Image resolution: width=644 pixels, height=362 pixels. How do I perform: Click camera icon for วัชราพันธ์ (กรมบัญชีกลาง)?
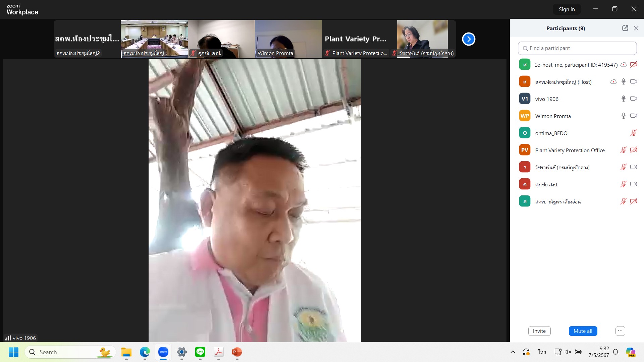click(634, 167)
